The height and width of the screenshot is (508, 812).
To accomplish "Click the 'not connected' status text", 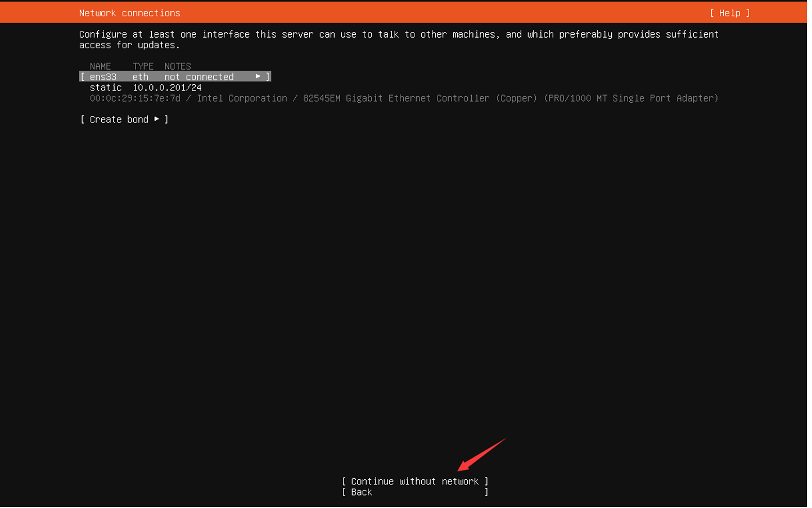I will [x=199, y=77].
